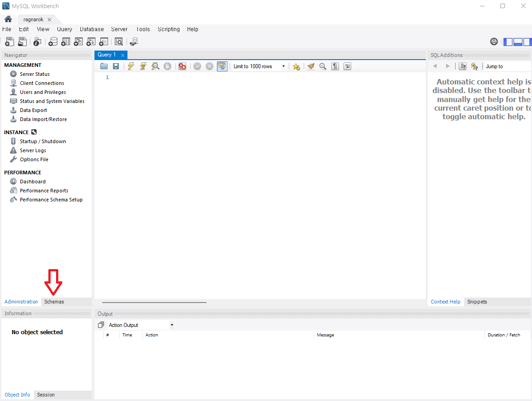This screenshot has height=401, width=532.
Task: Switch to Administration tab
Action: point(21,302)
